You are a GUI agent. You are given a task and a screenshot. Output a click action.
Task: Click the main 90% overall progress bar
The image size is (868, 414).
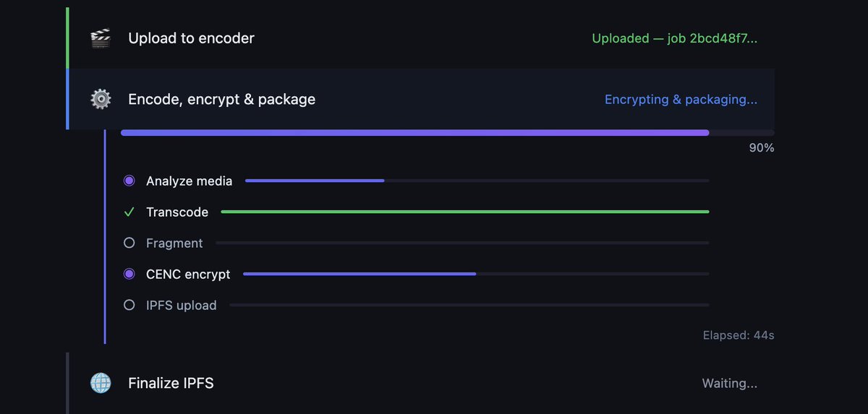click(x=414, y=133)
